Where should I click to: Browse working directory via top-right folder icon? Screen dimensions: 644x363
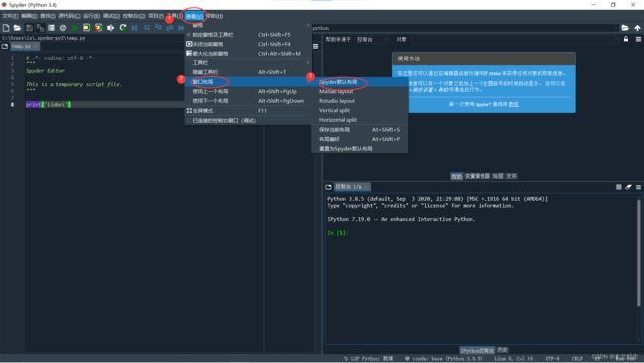coord(625,28)
